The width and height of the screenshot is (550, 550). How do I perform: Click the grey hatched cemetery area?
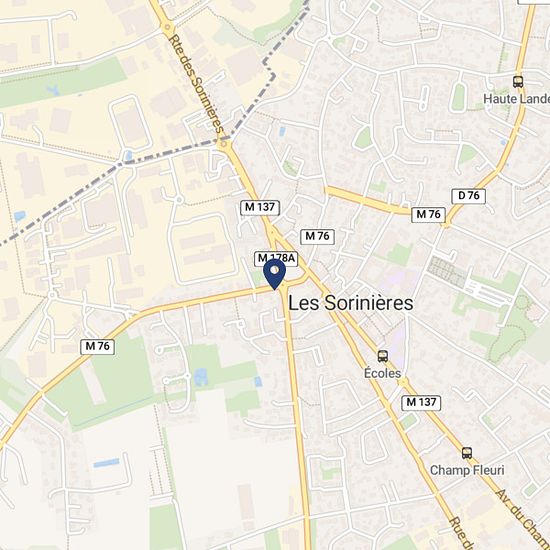click(x=447, y=271)
